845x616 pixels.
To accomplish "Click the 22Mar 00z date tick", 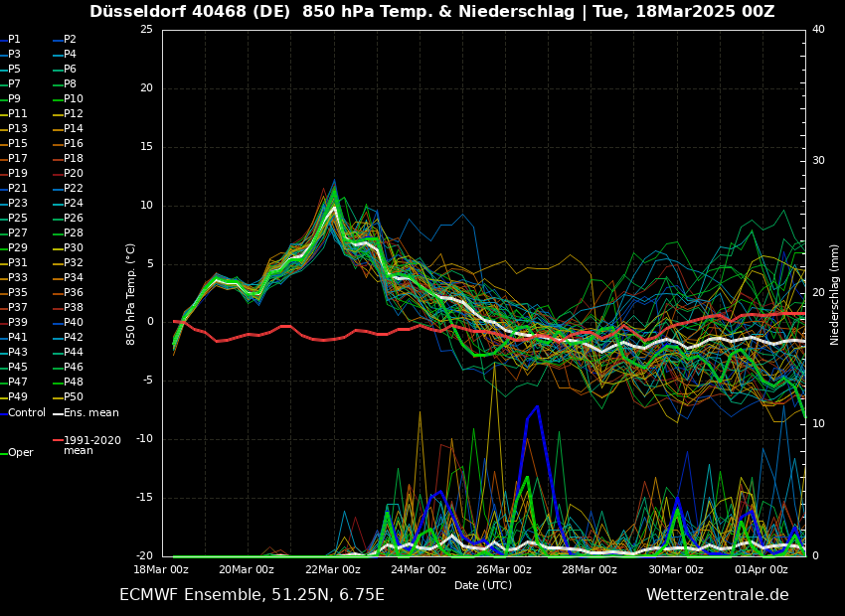I will pyautogui.click(x=333, y=570).
